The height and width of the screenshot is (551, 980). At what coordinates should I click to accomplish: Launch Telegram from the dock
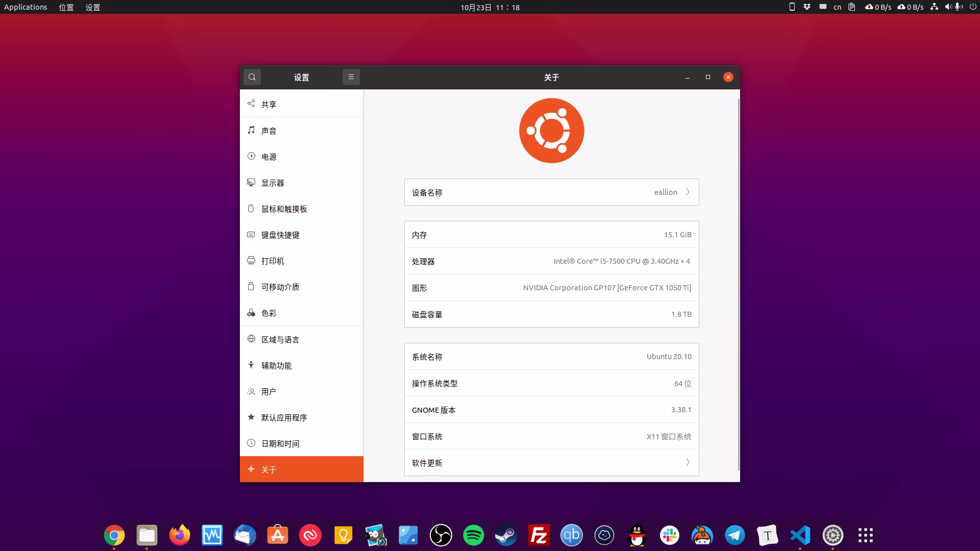pos(735,536)
